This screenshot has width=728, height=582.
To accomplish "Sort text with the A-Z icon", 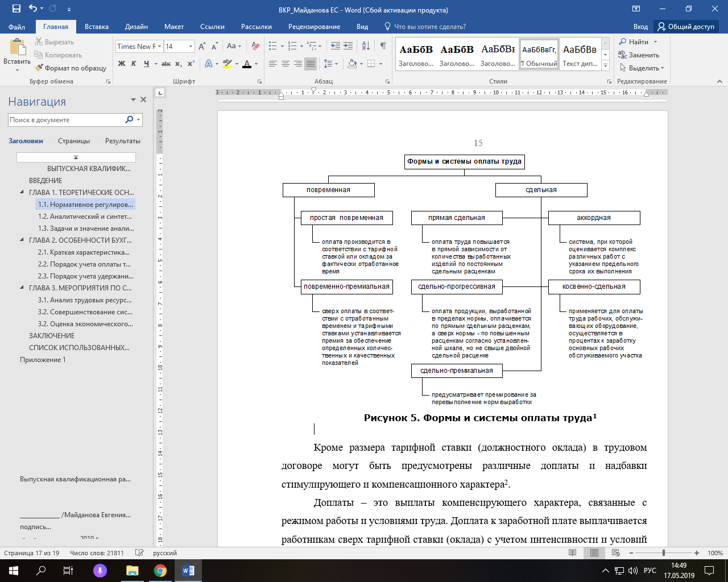I will click(366, 47).
